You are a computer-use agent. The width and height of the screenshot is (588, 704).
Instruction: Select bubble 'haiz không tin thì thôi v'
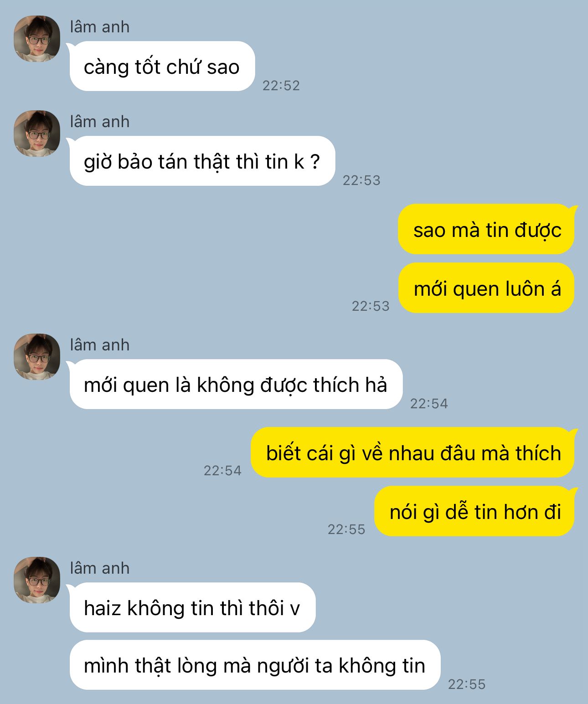tap(192, 607)
